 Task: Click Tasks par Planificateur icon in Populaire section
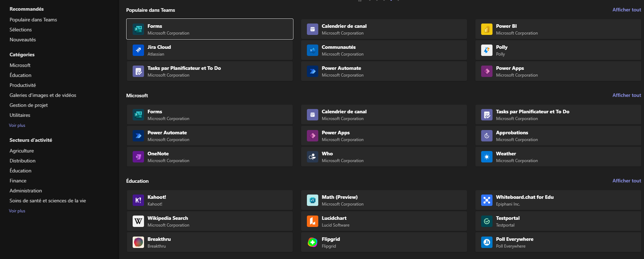pos(138,71)
